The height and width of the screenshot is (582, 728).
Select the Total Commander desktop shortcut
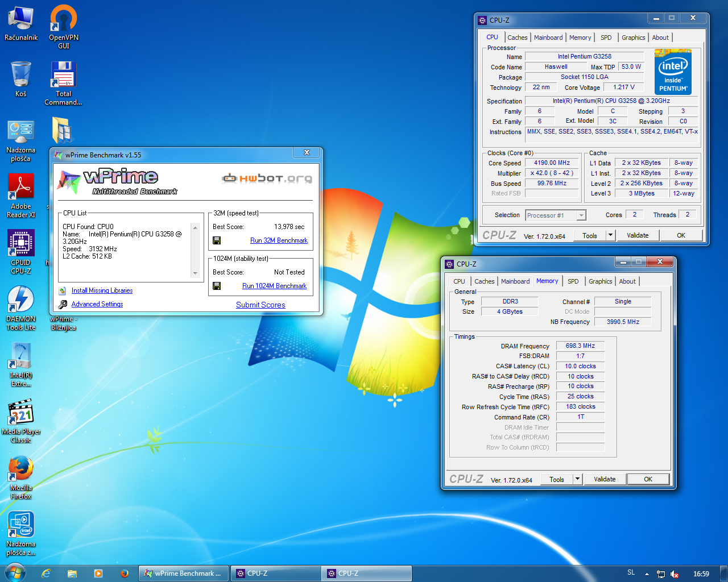point(64,84)
